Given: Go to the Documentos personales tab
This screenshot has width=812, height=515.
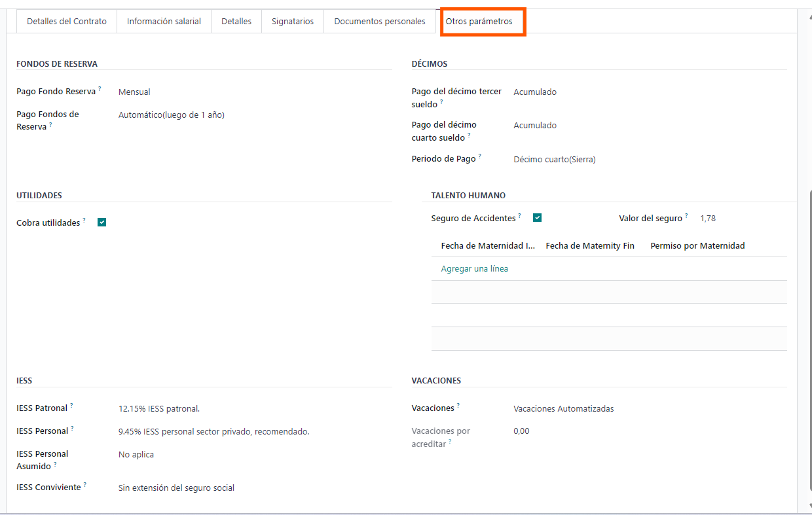Looking at the screenshot, I should (379, 22).
